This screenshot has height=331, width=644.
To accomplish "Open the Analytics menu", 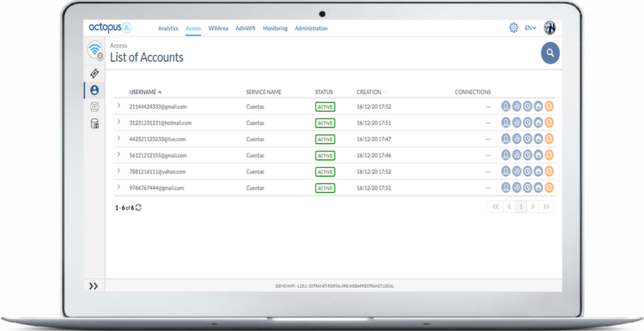I will point(168,28).
